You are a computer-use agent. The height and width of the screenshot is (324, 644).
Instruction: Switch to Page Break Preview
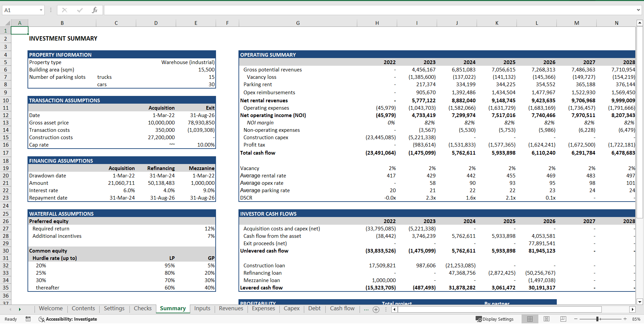(x=563, y=319)
